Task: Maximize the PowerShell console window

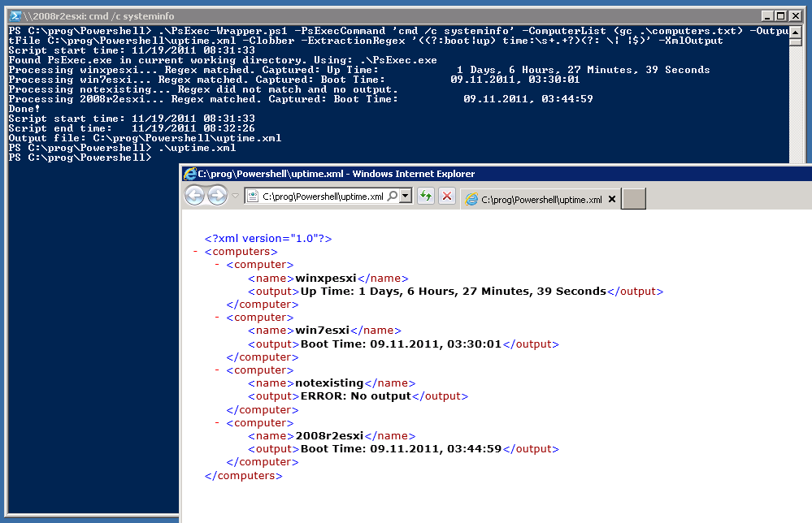Action: coord(781,15)
